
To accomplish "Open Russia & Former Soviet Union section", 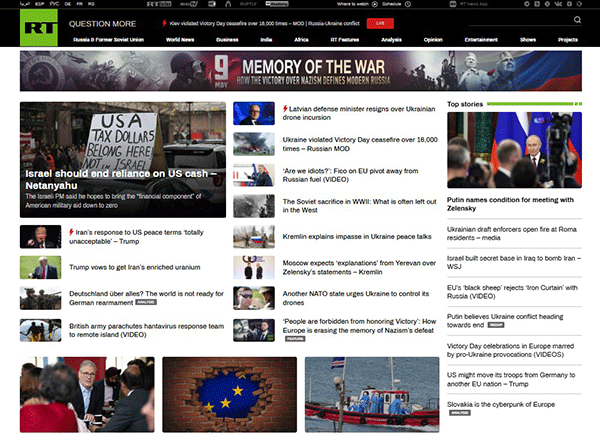I will [108, 40].
